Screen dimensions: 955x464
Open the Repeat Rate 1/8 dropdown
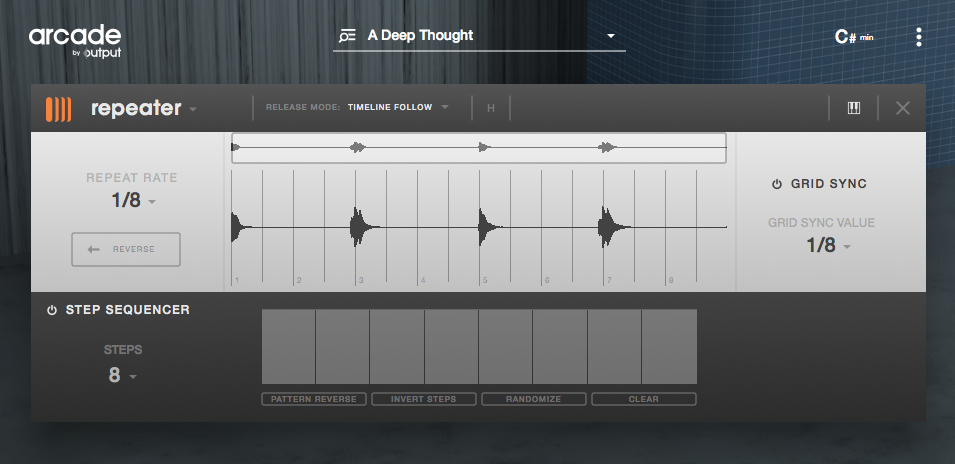click(133, 200)
